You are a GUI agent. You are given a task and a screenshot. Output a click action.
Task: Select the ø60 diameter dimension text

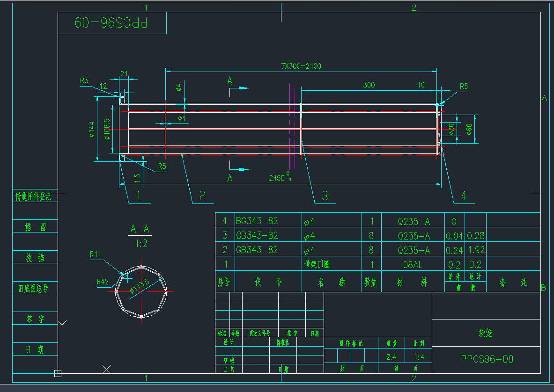click(469, 129)
